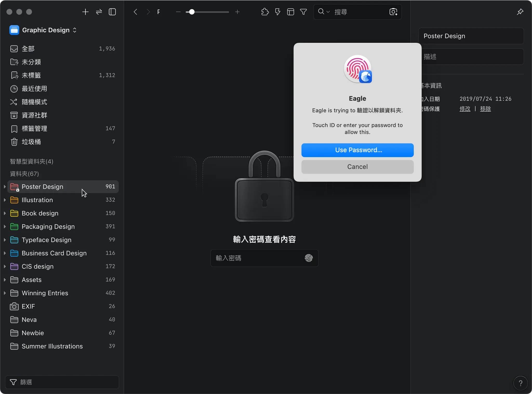Click the Use Password... button

[x=357, y=150]
